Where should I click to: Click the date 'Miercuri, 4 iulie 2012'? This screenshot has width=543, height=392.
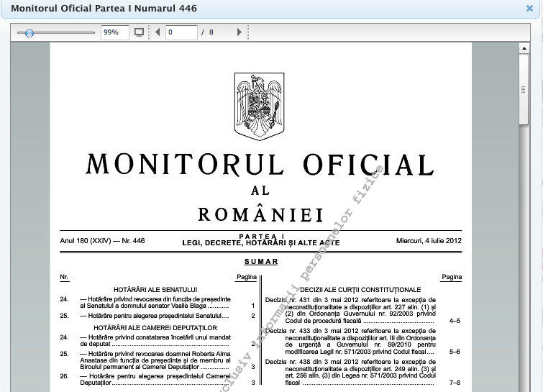pos(429,241)
